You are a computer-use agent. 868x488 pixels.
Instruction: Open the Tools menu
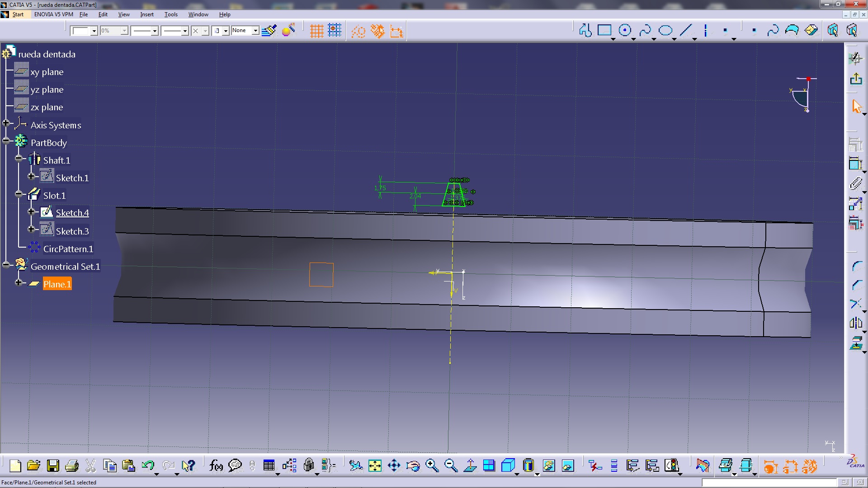click(x=171, y=14)
